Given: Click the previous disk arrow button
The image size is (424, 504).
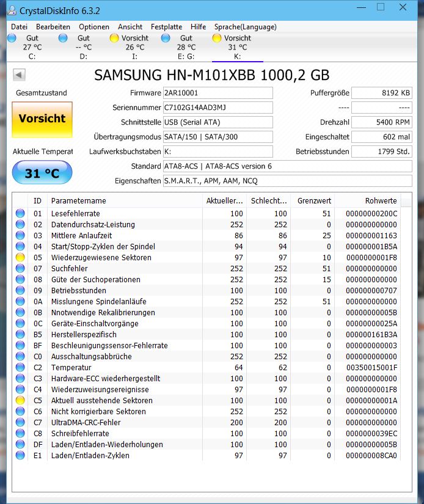Looking at the screenshot, I should pos(19,75).
